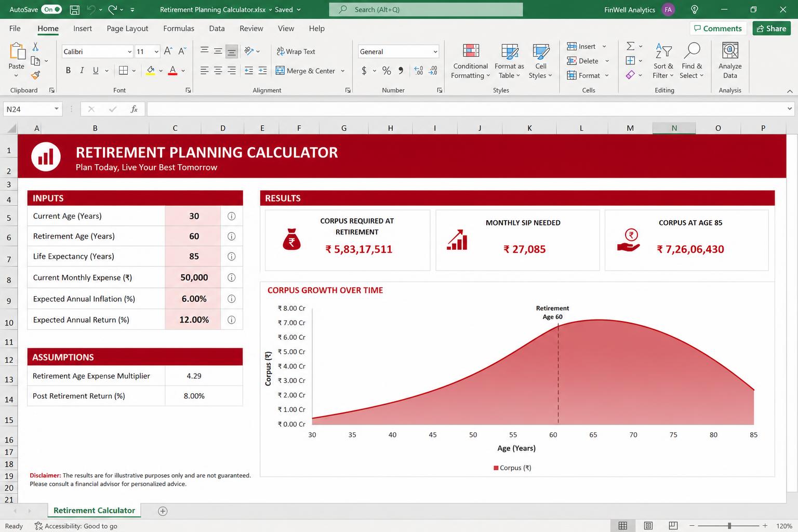Click the zoom slider handle
This screenshot has width=798, height=532.
point(729,526)
